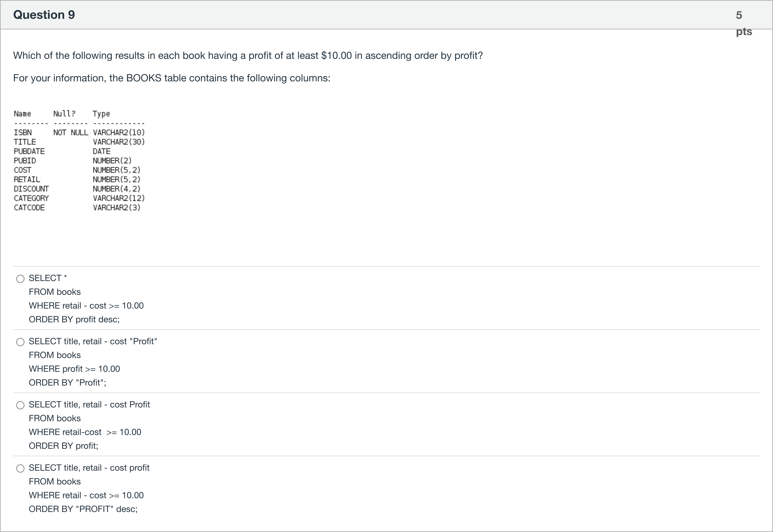Image resolution: width=773 pixels, height=532 pixels.
Task: Click the question prompt about profit ordering
Action: click(x=248, y=55)
